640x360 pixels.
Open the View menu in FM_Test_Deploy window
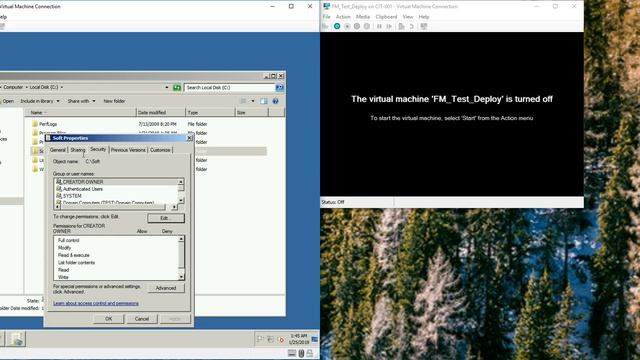coord(408,17)
